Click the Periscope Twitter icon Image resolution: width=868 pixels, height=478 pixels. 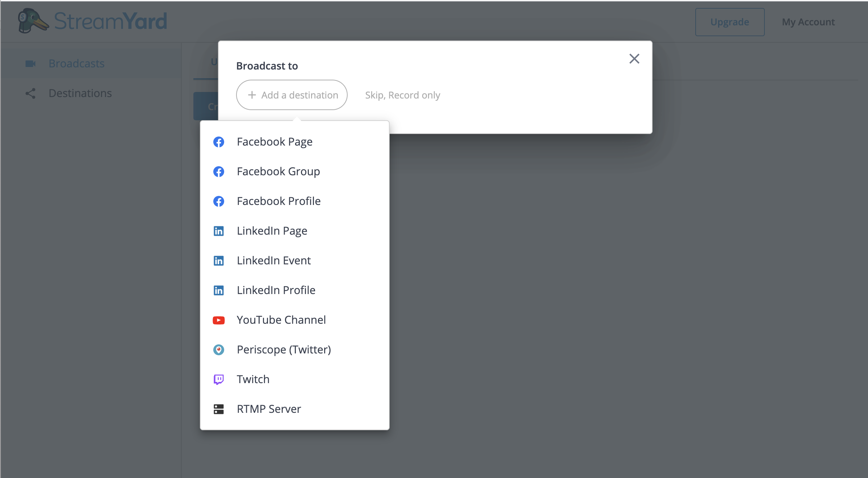tap(219, 350)
